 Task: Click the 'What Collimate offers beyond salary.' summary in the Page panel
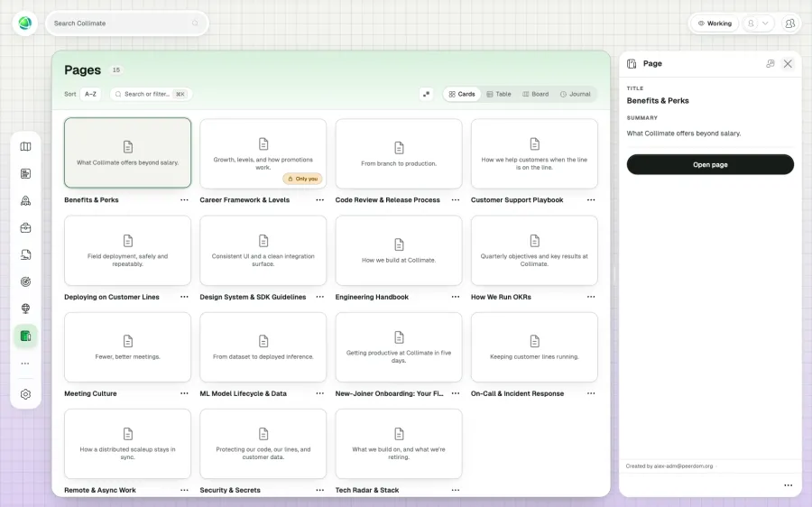684,134
